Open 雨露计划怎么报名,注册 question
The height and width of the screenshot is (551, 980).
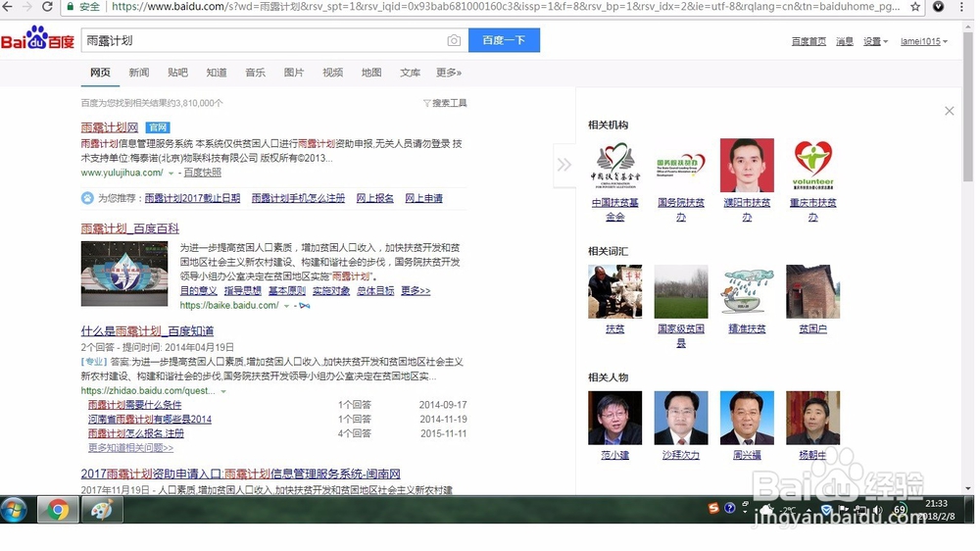click(x=136, y=433)
